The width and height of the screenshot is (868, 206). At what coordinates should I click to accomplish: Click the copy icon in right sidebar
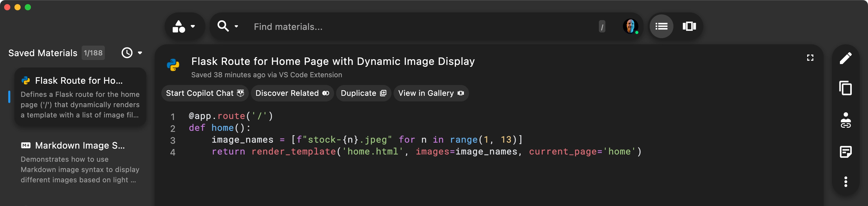click(x=845, y=89)
